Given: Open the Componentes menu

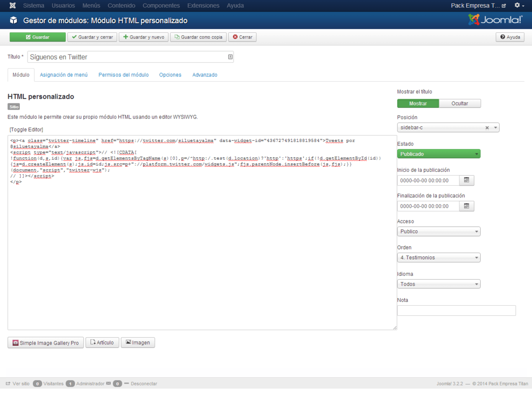Looking at the screenshot, I should click(161, 5).
